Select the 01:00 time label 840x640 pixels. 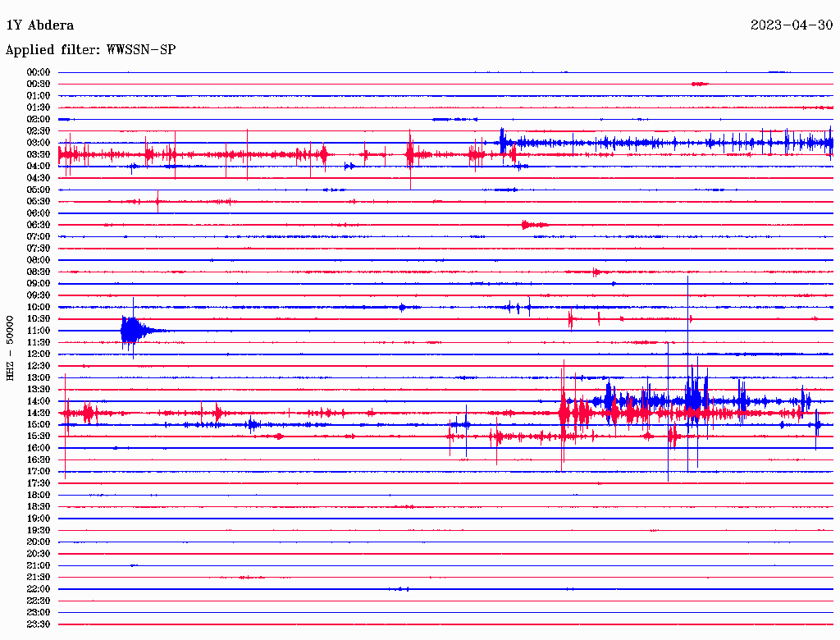click(39, 96)
